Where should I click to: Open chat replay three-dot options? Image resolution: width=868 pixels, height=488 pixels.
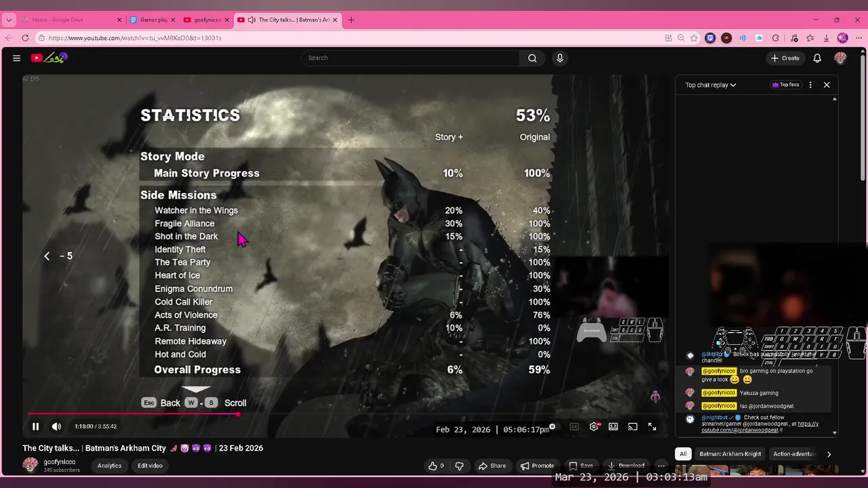tap(810, 85)
